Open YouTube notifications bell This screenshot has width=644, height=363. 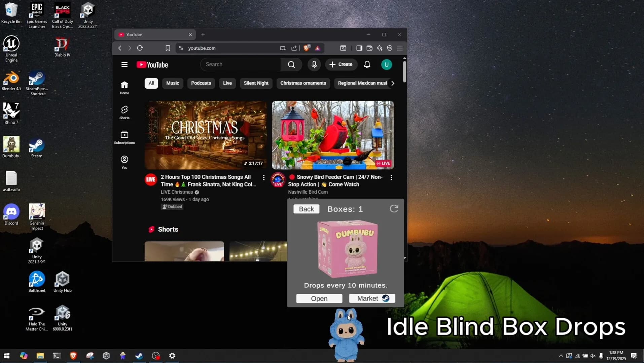tap(367, 65)
